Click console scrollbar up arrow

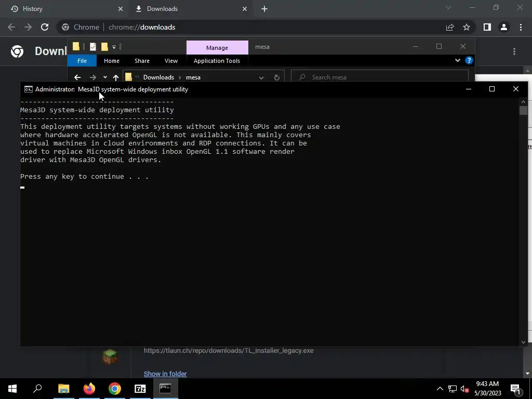coord(523,101)
